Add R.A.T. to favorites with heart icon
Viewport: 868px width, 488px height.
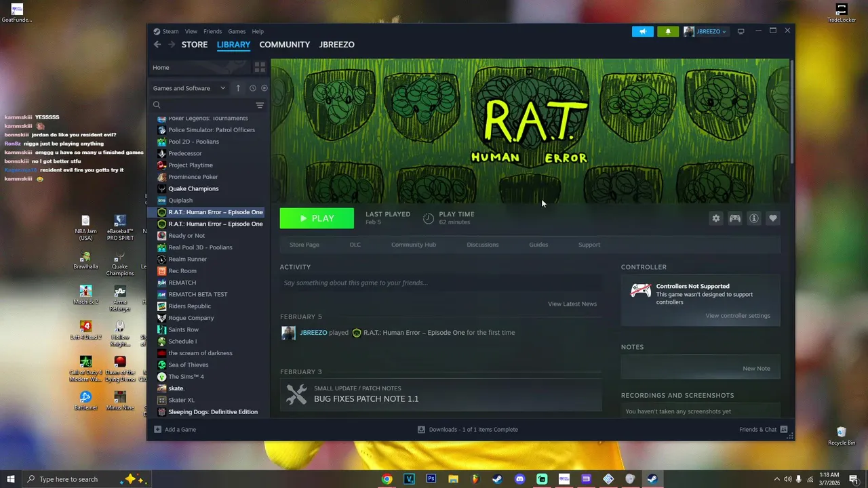(772, 218)
